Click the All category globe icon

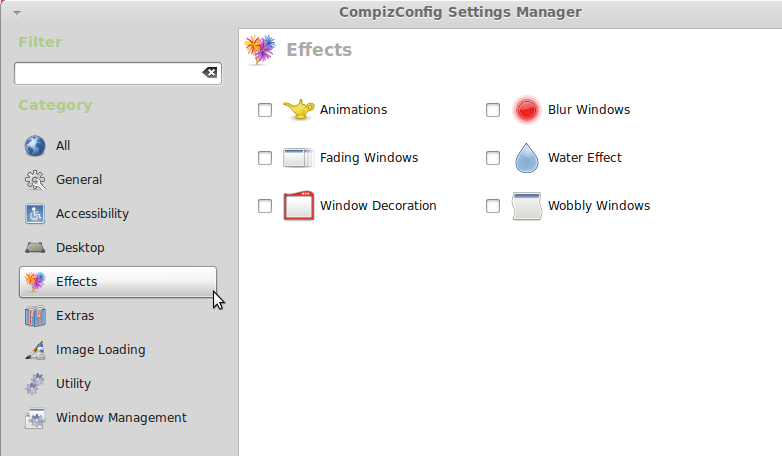35,146
